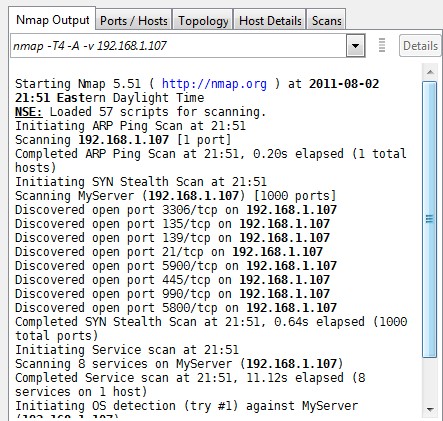Click 'Discovered open port 135/tcp' line
The width and height of the screenshot is (443, 421).
click(172, 224)
